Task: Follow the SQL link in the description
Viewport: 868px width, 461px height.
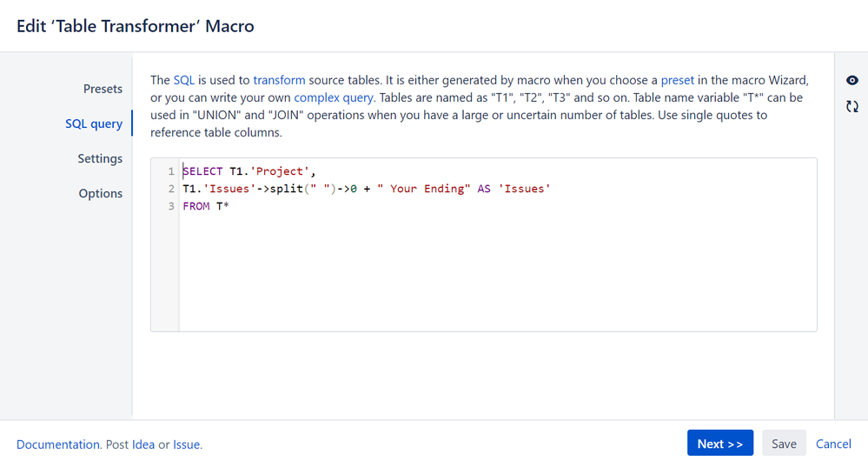Action: (x=184, y=80)
